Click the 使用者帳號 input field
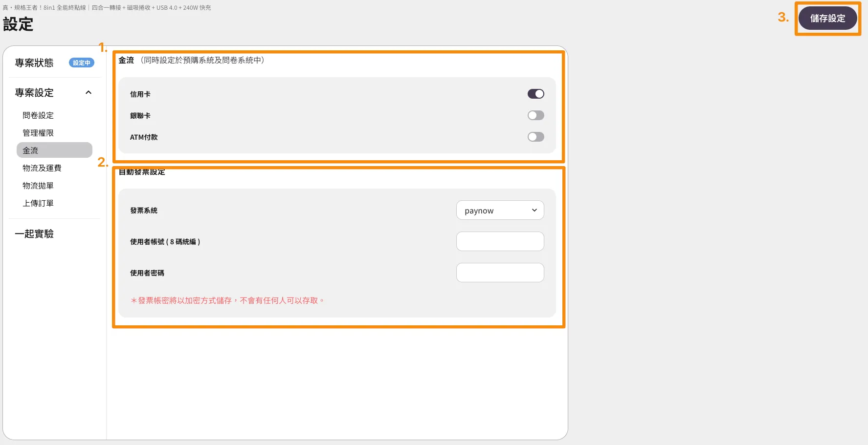This screenshot has width=868, height=445. [x=500, y=241]
